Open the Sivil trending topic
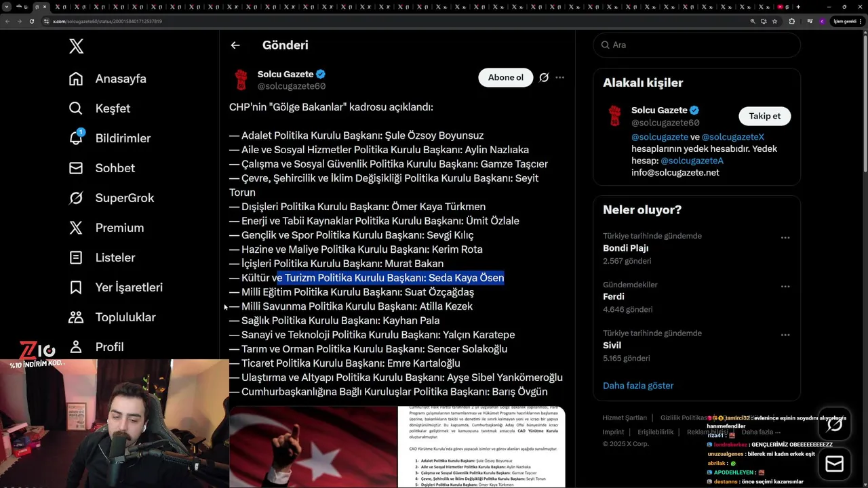Viewport: 868px width, 488px height. coord(696,346)
